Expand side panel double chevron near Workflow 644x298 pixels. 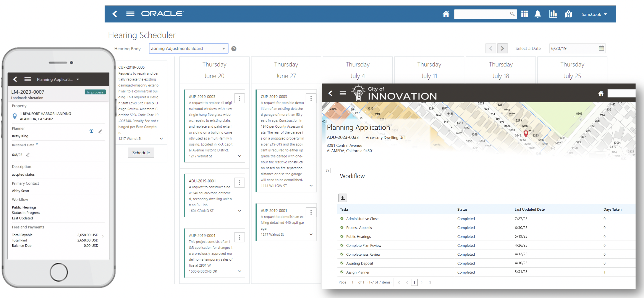327,171
